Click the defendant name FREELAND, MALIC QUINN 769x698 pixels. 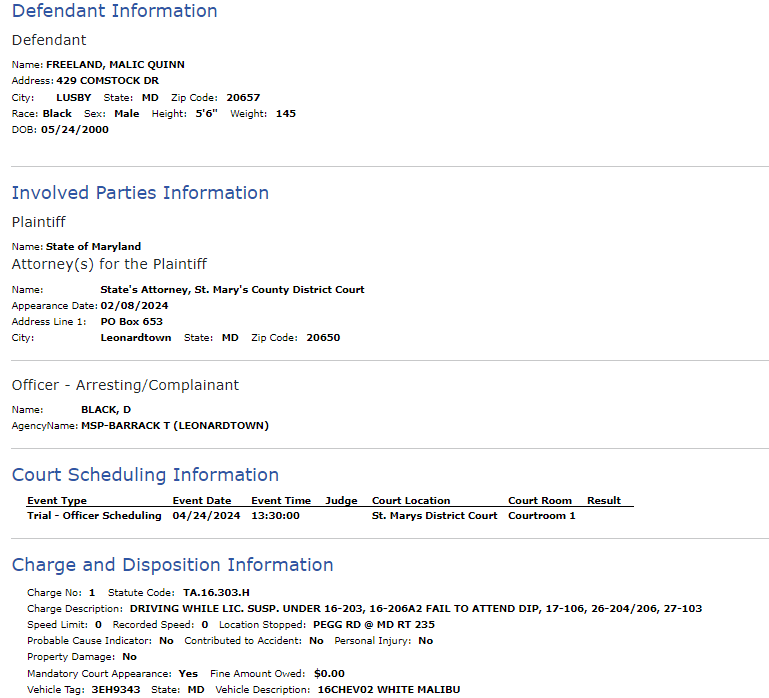pyautogui.click(x=115, y=65)
